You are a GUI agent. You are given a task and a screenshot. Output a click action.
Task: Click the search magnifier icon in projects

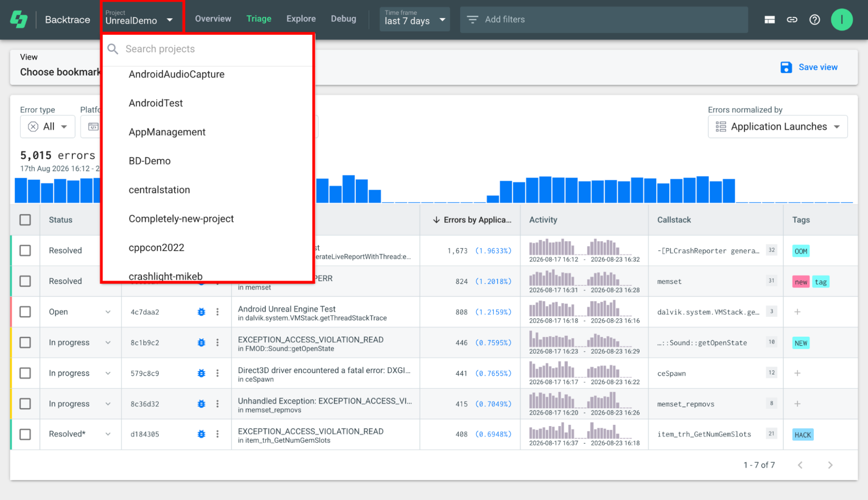[113, 49]
